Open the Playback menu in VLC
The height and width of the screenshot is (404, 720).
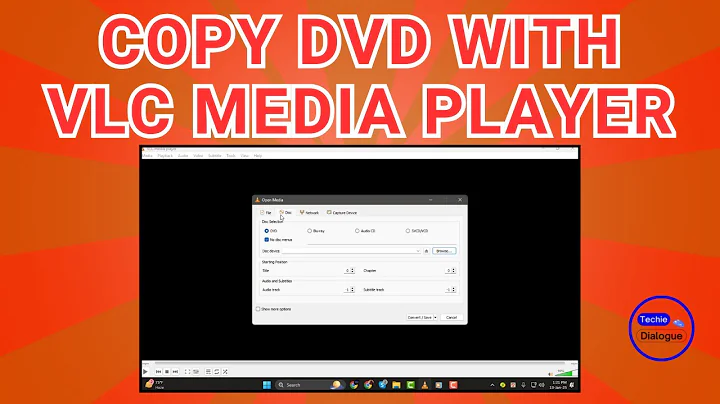click(165, 156)
